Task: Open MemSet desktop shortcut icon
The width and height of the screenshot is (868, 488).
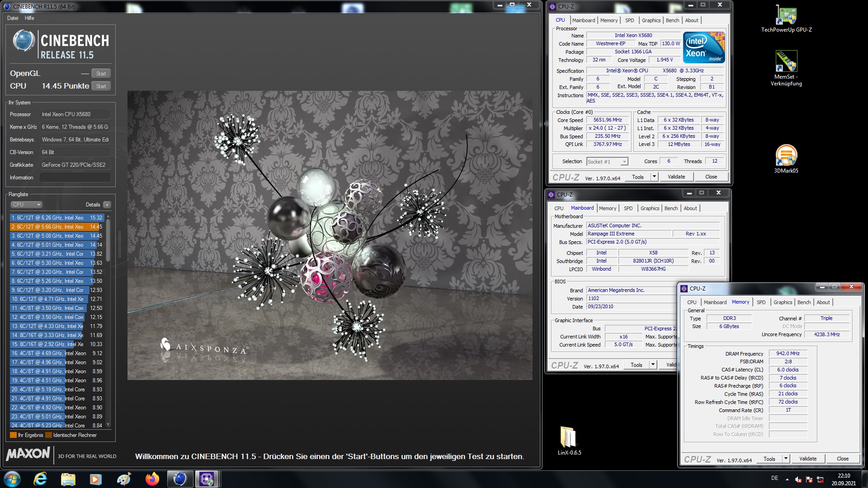Action: [x=786, y=68]
